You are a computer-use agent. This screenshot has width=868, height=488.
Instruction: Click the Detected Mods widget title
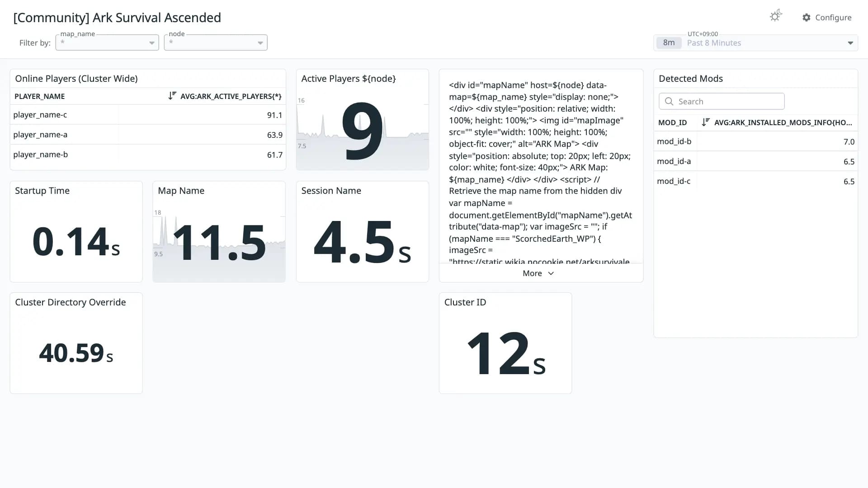(x=690, y=79)
